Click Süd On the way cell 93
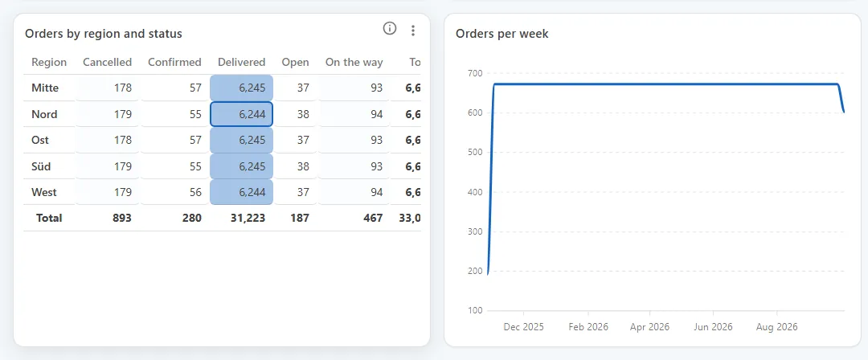The image size is (868, 360). tap(354, 166)
